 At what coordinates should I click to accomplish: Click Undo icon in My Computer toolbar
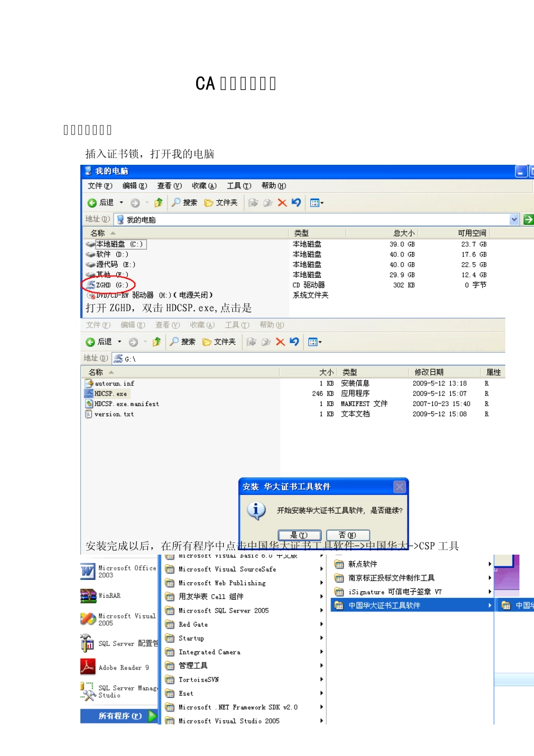(296, 202)
